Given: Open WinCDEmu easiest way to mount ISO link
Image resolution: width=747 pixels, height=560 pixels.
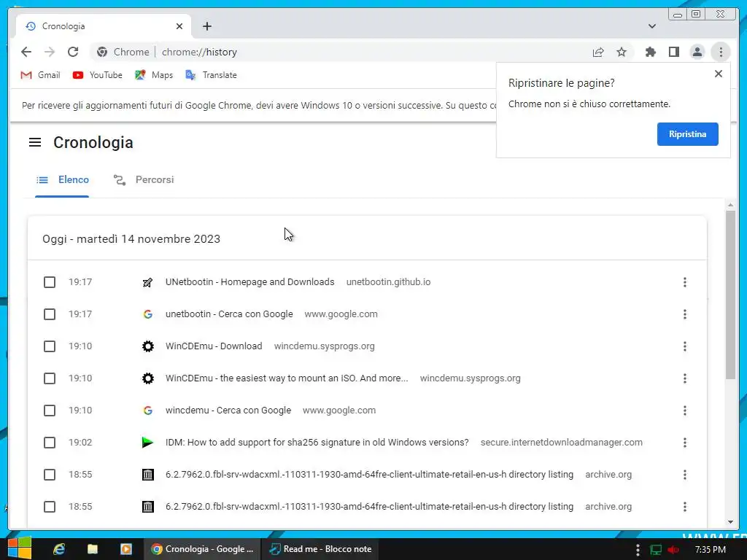Looking at the screenshot, I should [287, 378].
